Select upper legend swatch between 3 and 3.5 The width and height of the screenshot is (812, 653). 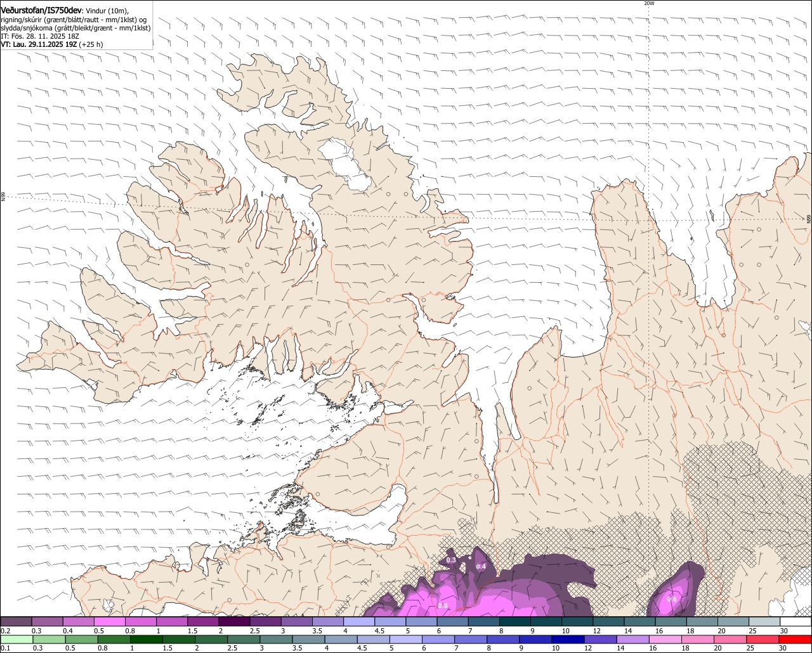296,622
